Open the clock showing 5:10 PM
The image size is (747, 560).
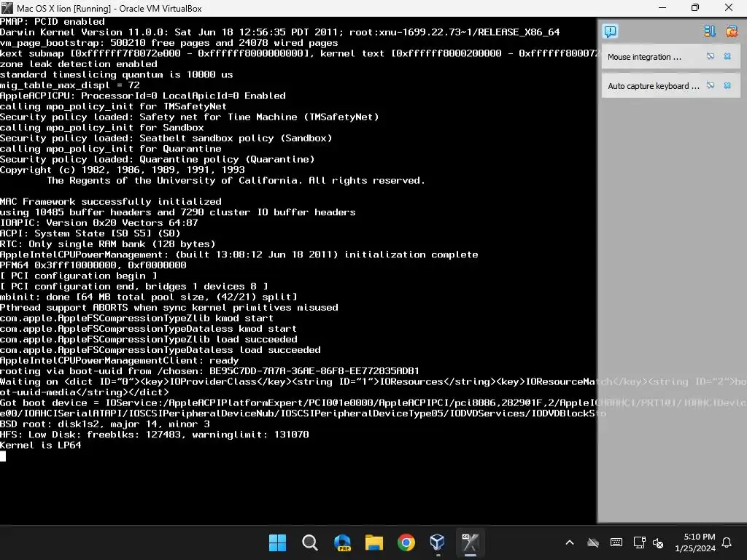click(694, 542)
